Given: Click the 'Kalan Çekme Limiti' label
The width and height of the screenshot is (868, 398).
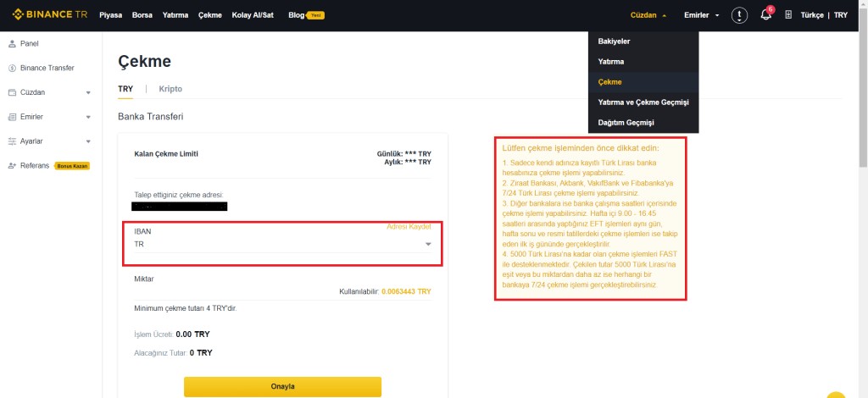Looking at the screenshot, I should tap(166, 153).
